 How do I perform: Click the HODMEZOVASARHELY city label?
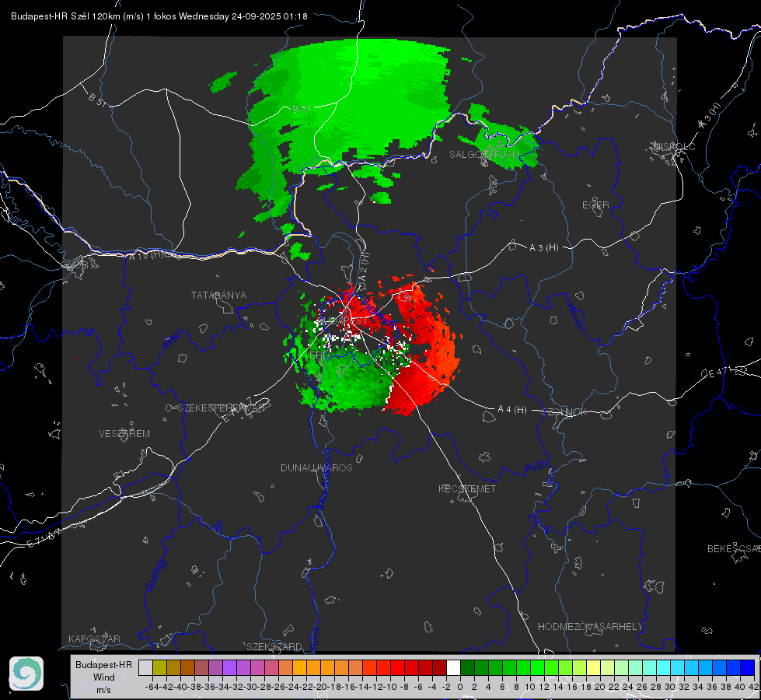pyautogui.click(x=590, y=627)
